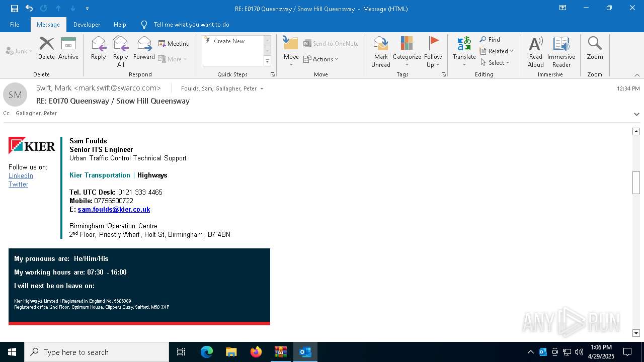Image resolution: width=644 pixels, height=362 pixels.
Task: Open the Actions dropdown
Action: click(x=321, y=59)
